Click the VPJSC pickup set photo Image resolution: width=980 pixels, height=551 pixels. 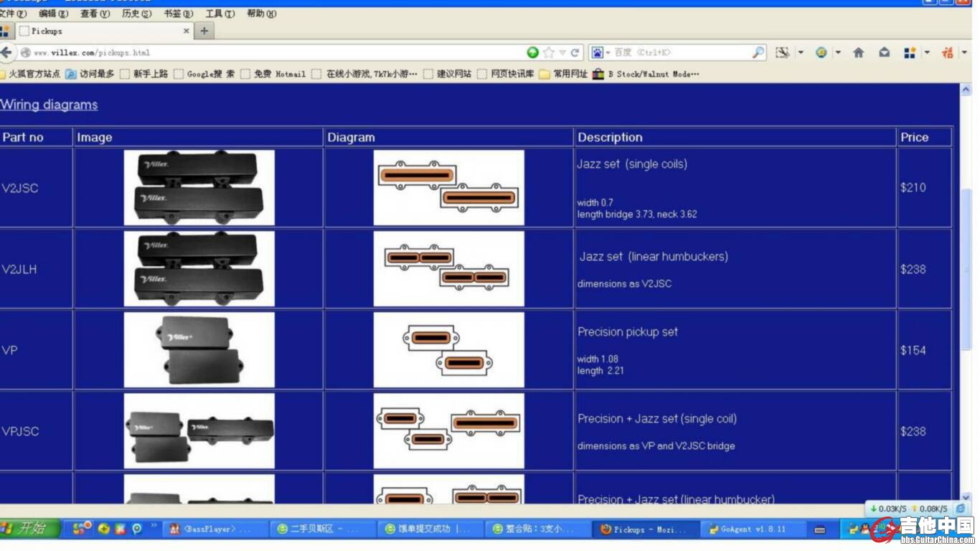click(199, 430)
